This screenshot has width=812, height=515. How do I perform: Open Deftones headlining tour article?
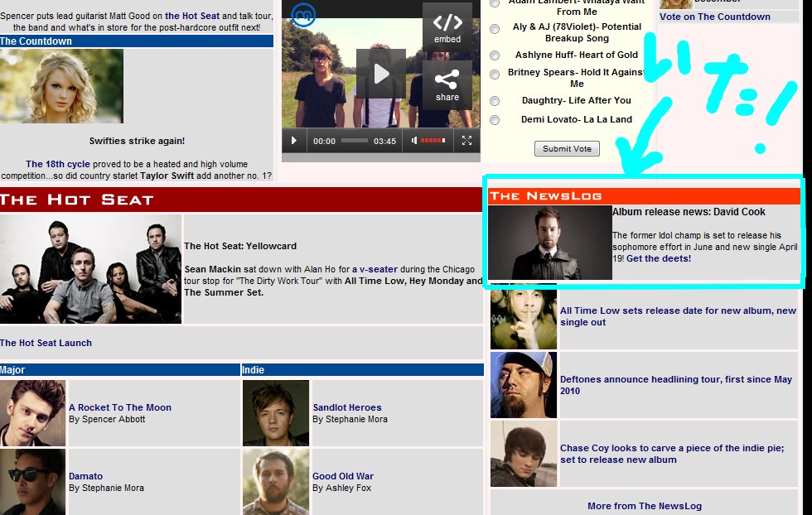coord(676,385)
